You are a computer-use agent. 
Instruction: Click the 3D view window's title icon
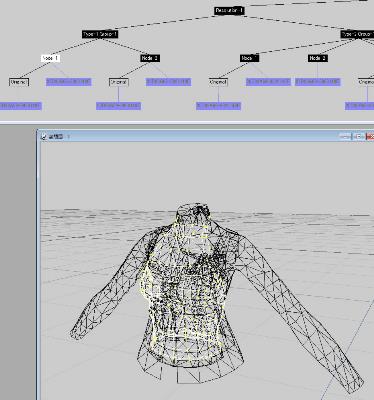click(x=44, y=136)
